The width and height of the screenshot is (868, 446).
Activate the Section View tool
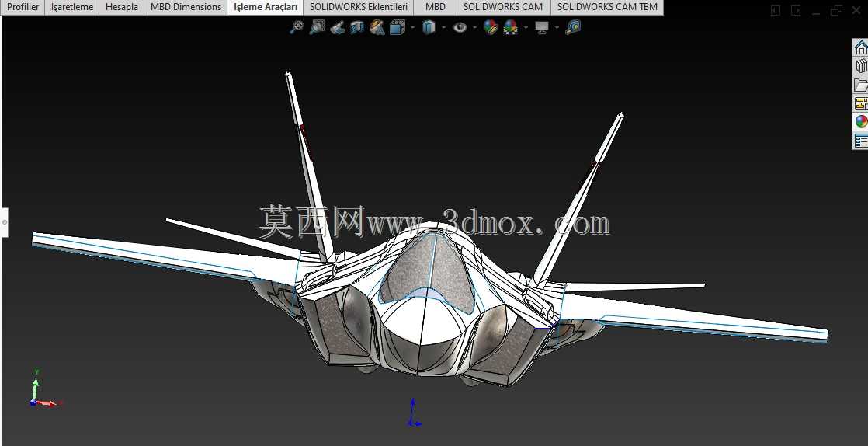(x=357, y=27)
